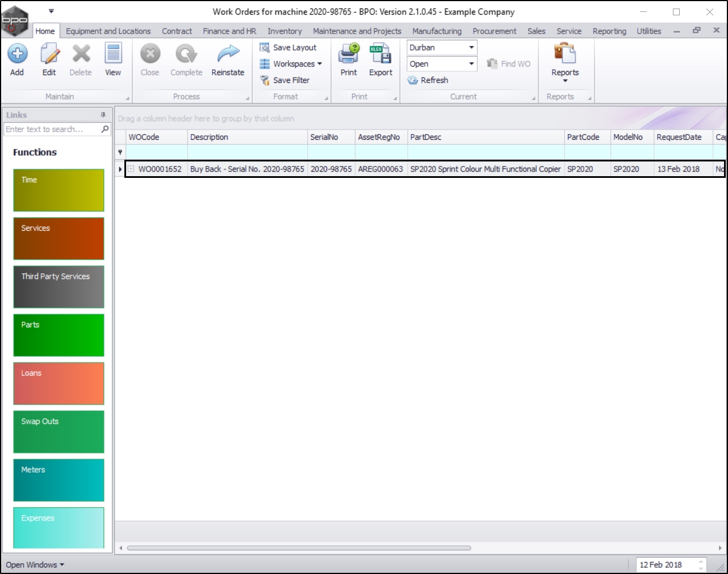This screenshot has width=728, height=574.
Task: Open the Procurement ribbon tab
Action: coord(495,31)
